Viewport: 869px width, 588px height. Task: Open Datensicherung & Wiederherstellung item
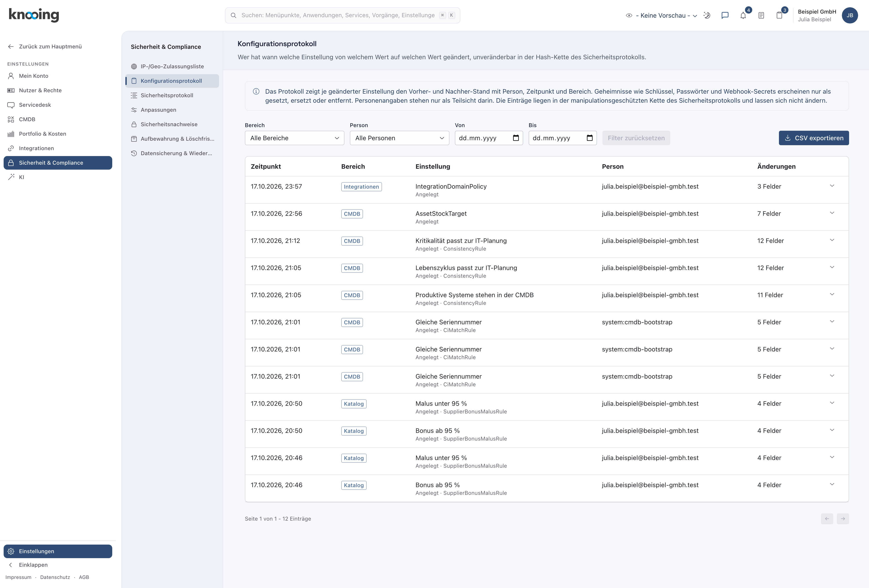(172, 153)
